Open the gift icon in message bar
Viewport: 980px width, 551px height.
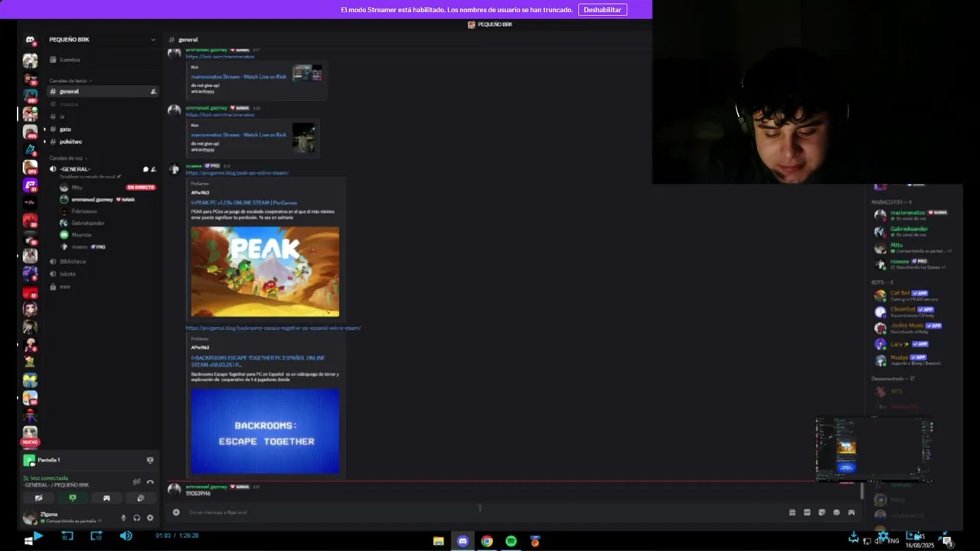point(792,512)
